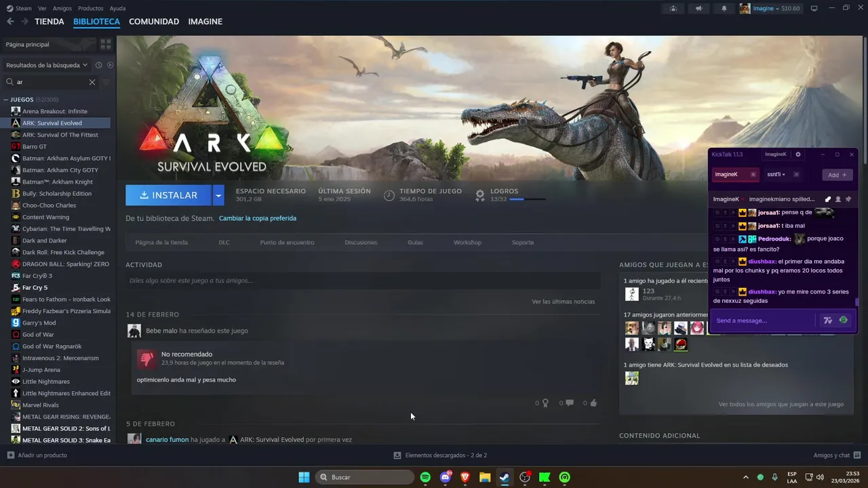This screenshot has height=488, width=868.
Task: Open the Windows Start menu
Action: (x=304, y=477)
